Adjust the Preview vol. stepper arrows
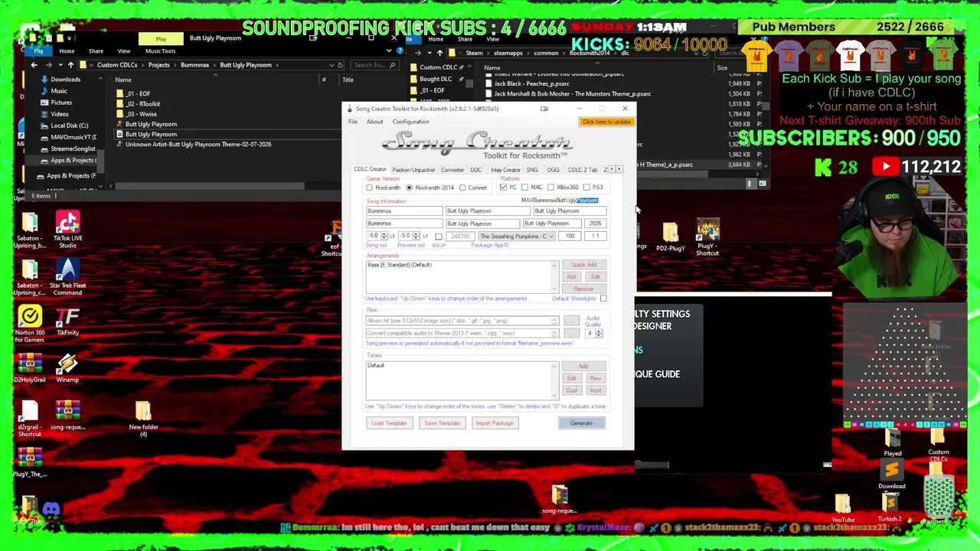 (415, 236)
